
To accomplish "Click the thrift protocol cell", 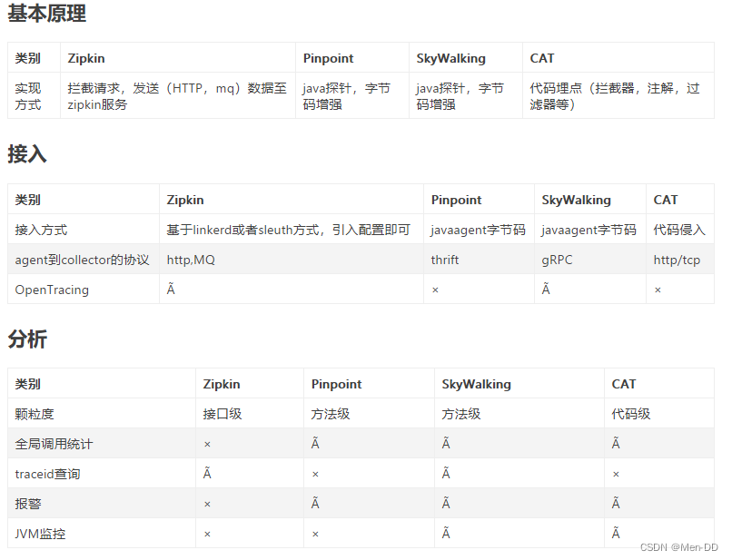I will click(445, 260).
